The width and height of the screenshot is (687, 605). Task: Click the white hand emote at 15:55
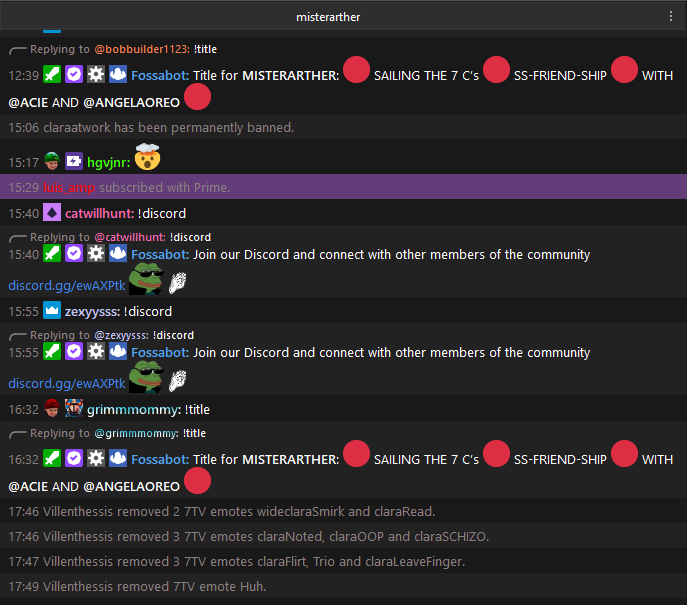tap(177, 380)
